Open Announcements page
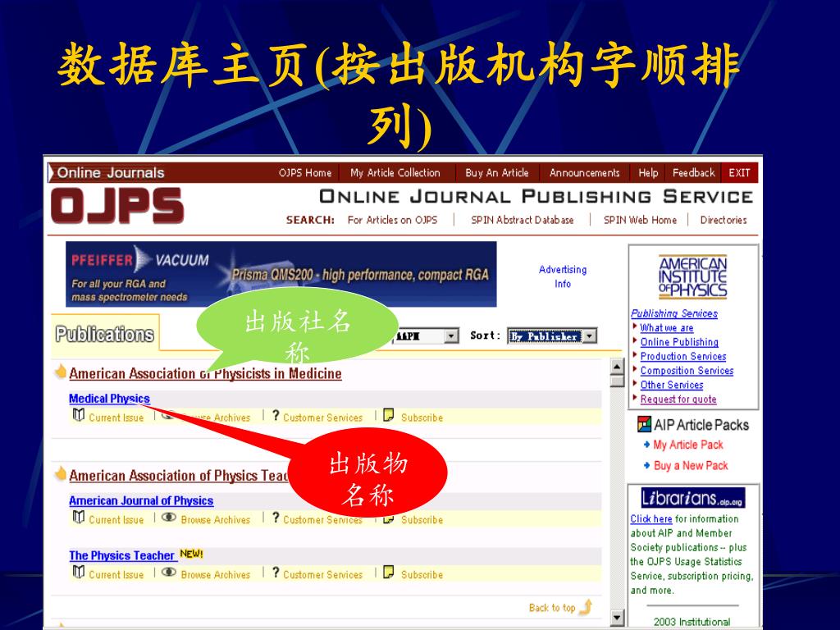 pos(584,173)
